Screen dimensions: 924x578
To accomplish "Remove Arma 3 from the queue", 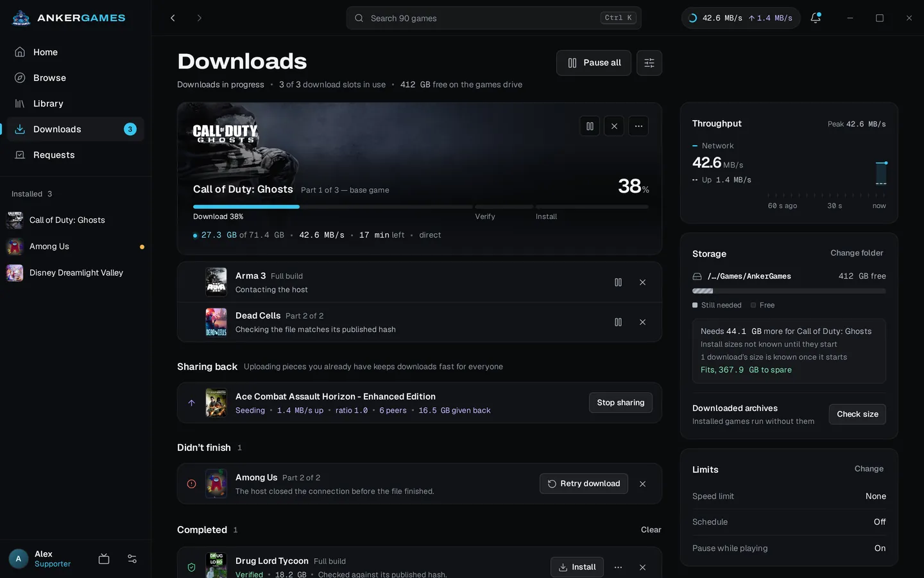I will [642, 283].
